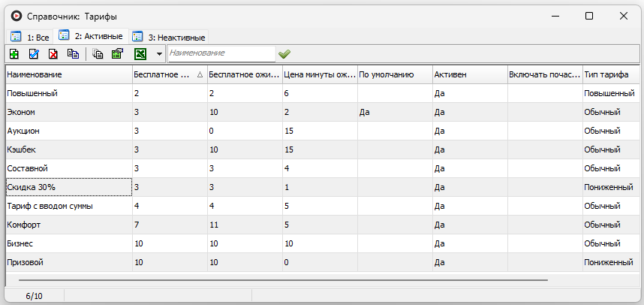
Task: Select the Эконом tariff row
Action: tap(323, 112)
